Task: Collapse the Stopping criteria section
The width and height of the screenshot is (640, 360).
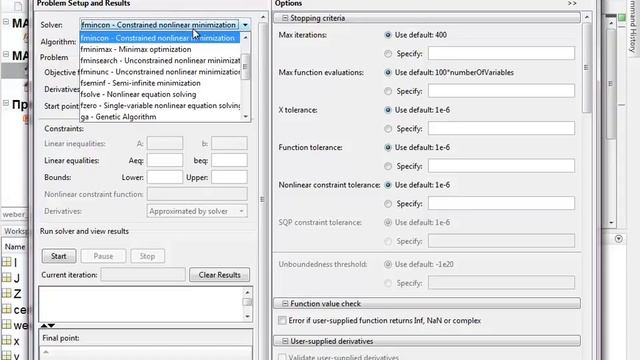Action: [285, 18]
